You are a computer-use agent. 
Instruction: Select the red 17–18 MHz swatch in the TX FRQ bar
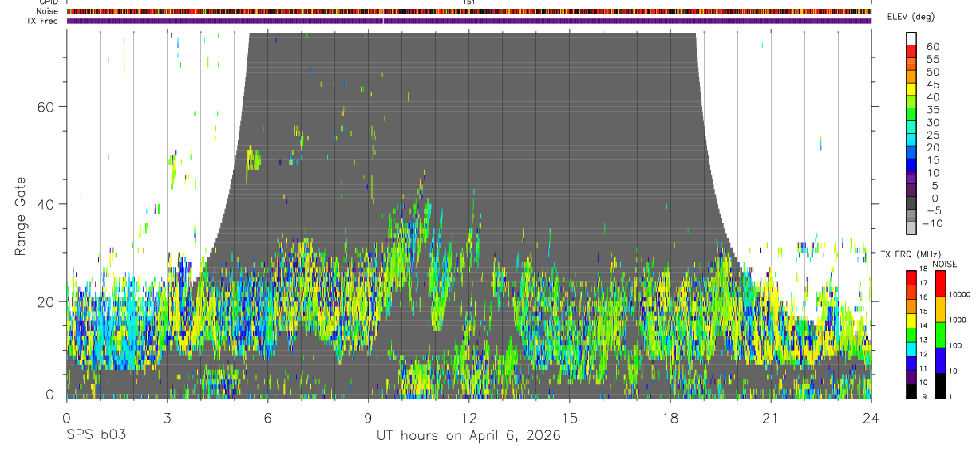point(911,278)
